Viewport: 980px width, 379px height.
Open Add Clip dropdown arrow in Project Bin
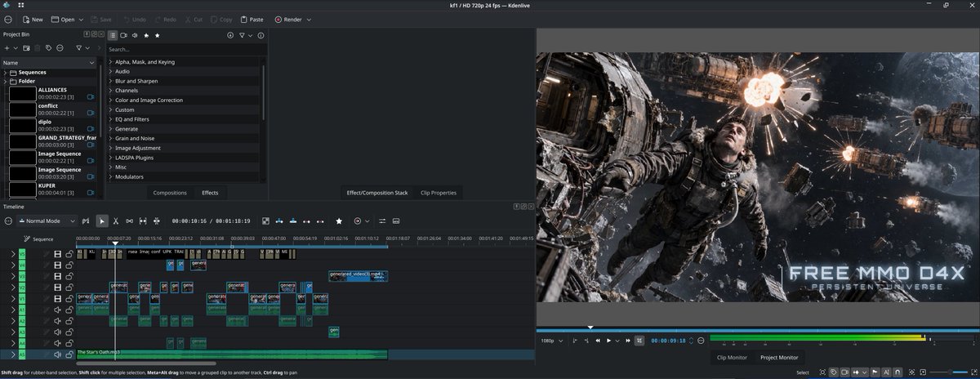tap(16, 48)
